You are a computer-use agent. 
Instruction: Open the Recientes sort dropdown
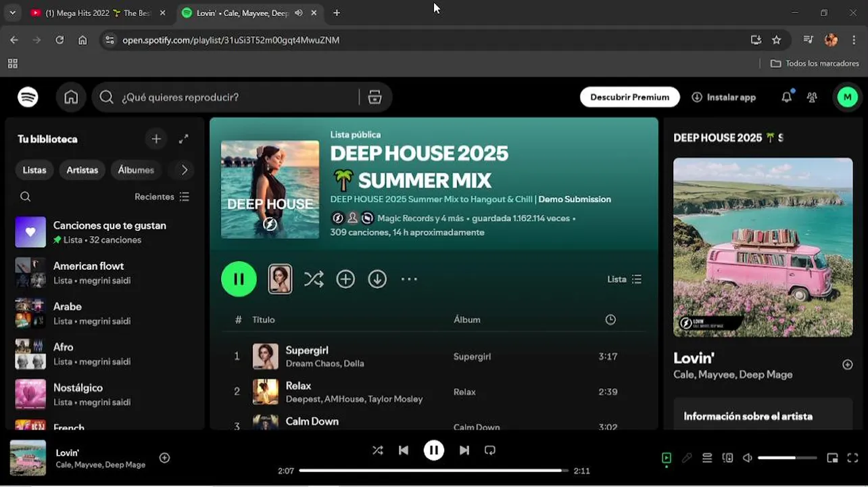pyautogui.click(x=162, y=197)
